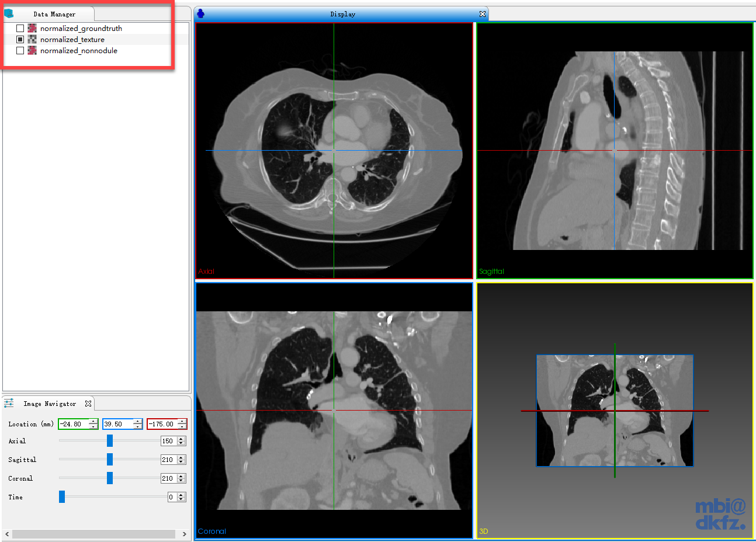This screenshot has width=756, height=542.
Task: Decrease the Sagittal slice number stepper
Action: pos(181,462)
